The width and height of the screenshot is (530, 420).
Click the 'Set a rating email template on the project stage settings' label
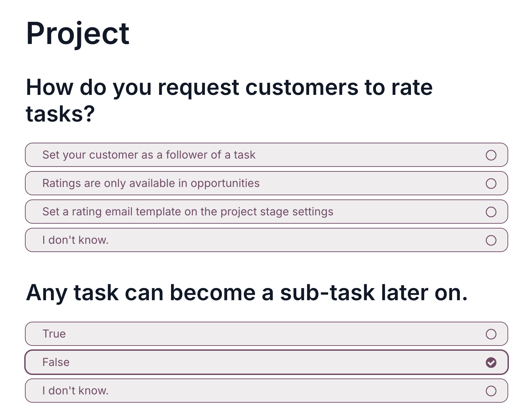click(188, 212)
